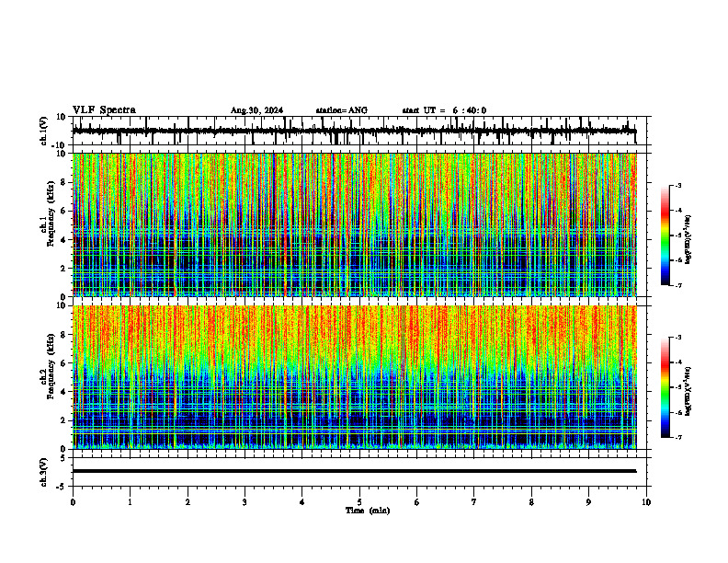
Task: Click the ch.2 spectrogram color scale bar
Action: [x=665, y=387]
